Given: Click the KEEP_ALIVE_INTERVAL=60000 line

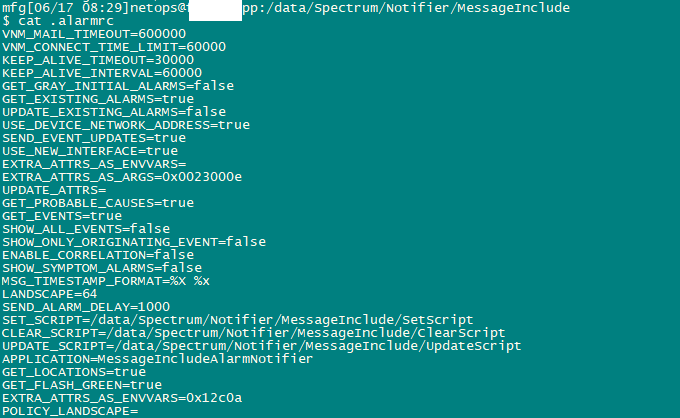Looking at the screenshot, I should 102,73.
